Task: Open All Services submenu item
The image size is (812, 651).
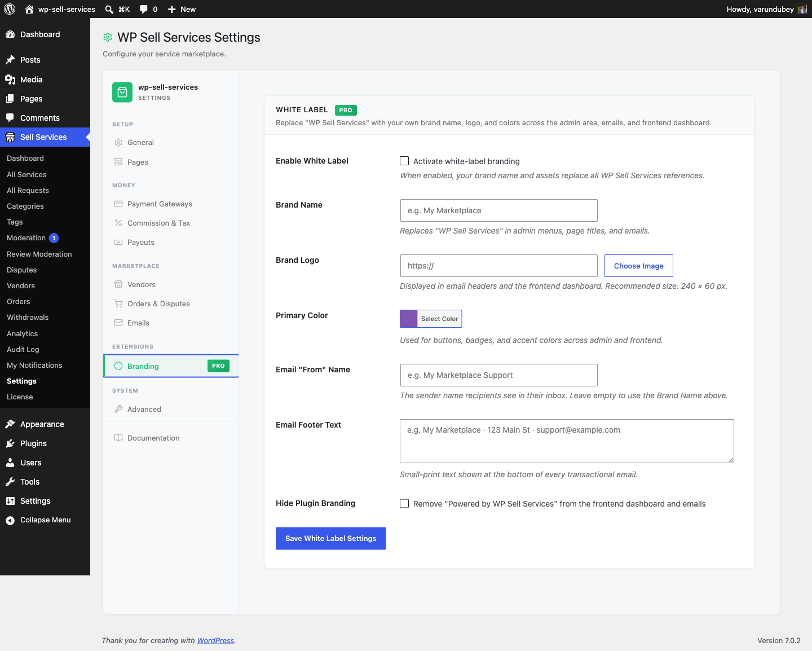Action: [x=27, y=174]
